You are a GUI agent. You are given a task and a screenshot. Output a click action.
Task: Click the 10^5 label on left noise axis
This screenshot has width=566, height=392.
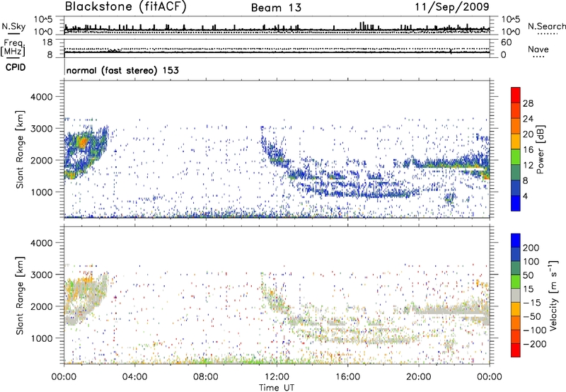point(43,20)
